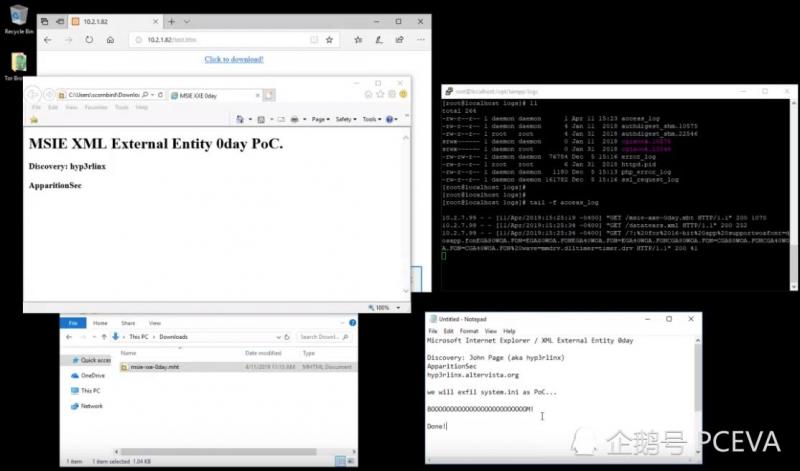Click the smiley feedback icon in Internet Explorer
Viewport: 800px width, 471px height.
pyautogui.click(x=404, y=94)
